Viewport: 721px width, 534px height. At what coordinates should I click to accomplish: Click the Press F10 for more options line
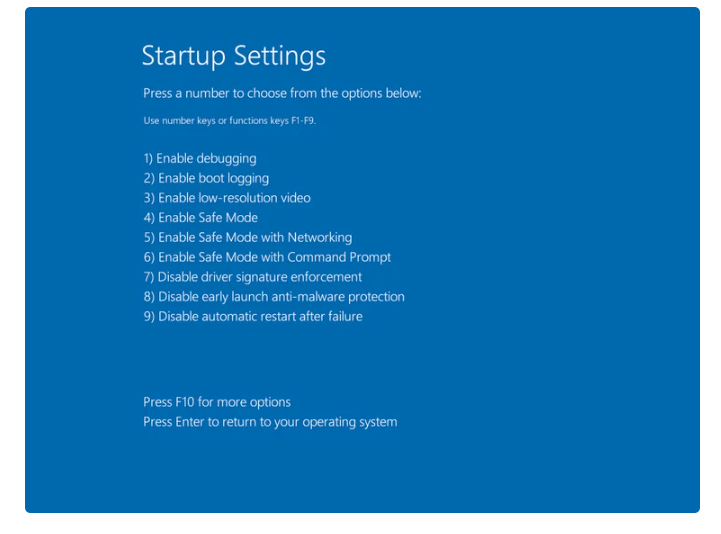click(217, 402)
